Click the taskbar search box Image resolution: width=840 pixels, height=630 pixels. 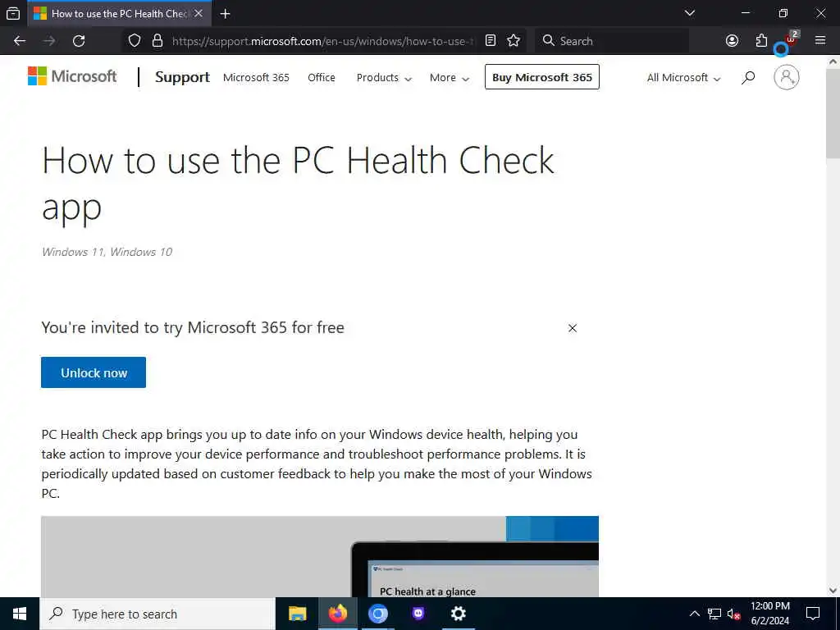click(x=157, y=614)
